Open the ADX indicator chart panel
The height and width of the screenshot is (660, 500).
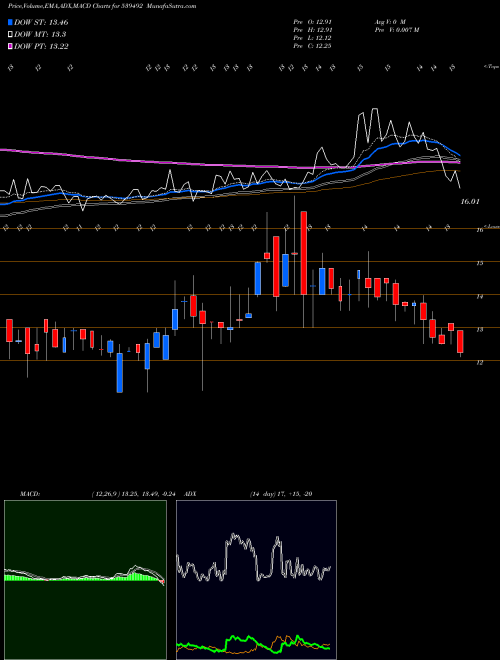[256, 580]
